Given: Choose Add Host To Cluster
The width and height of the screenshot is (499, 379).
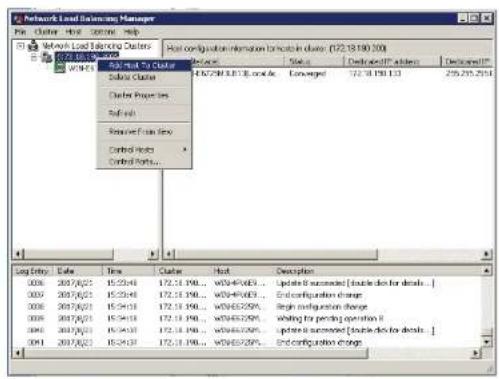Looking at the screenshot, I should [144, 65].
